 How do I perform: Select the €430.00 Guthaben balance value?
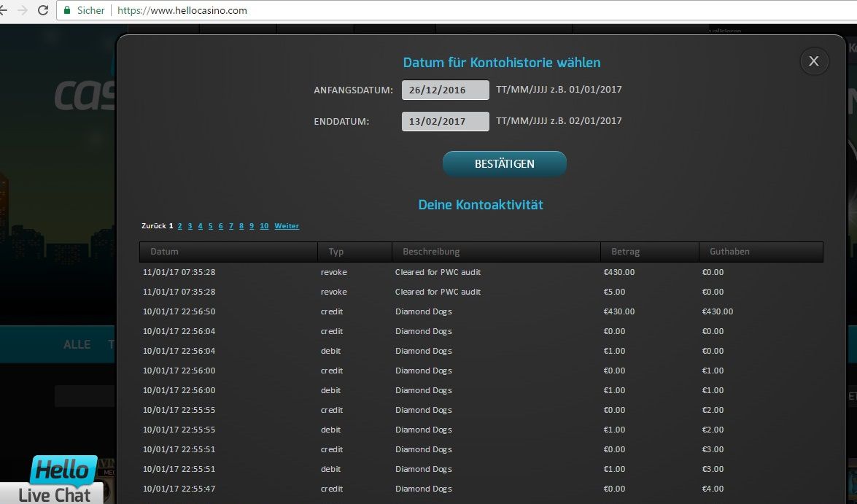click(x=718, y=311)
